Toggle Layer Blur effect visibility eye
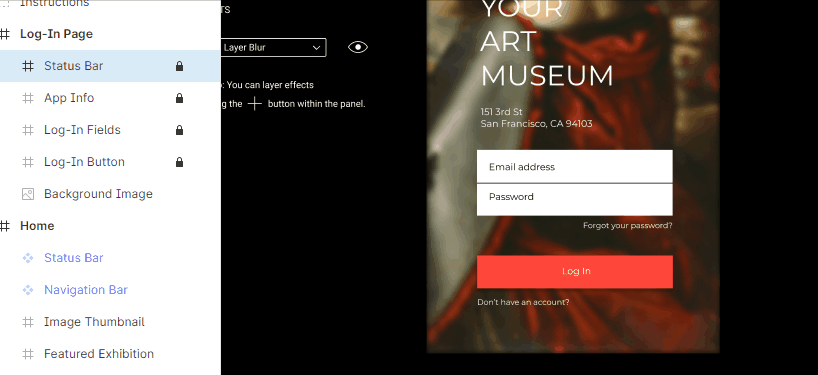This screenshot has height=375, width=818. point(358,47)
